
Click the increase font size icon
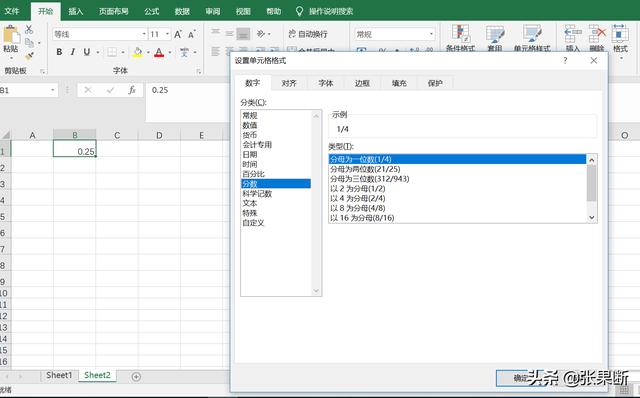[178, 34]
